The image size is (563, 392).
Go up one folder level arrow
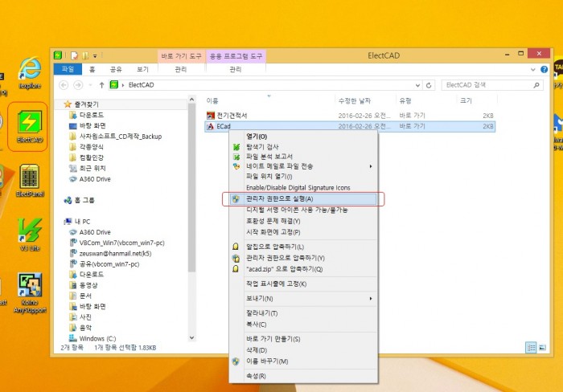point(101,85)
